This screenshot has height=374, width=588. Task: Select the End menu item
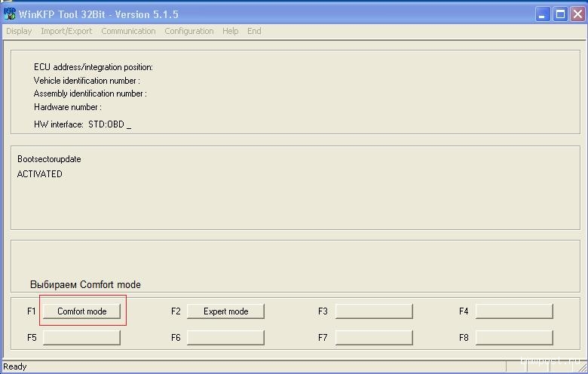[254, 31]
